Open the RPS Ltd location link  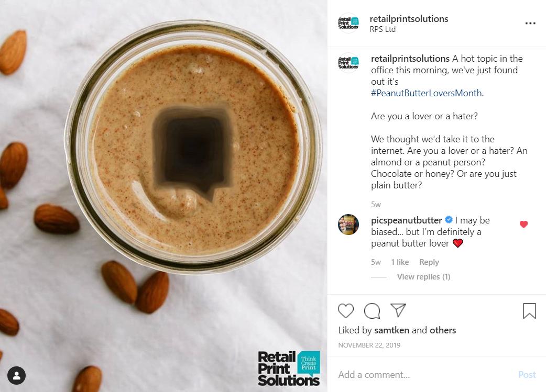tap(383, 29)
